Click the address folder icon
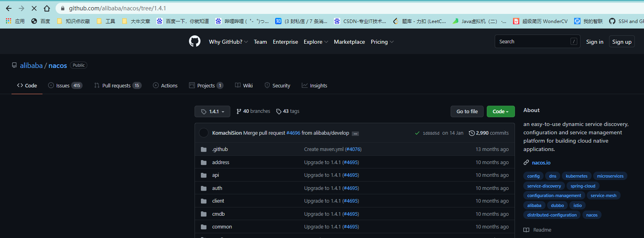 (x=204, y=163)
